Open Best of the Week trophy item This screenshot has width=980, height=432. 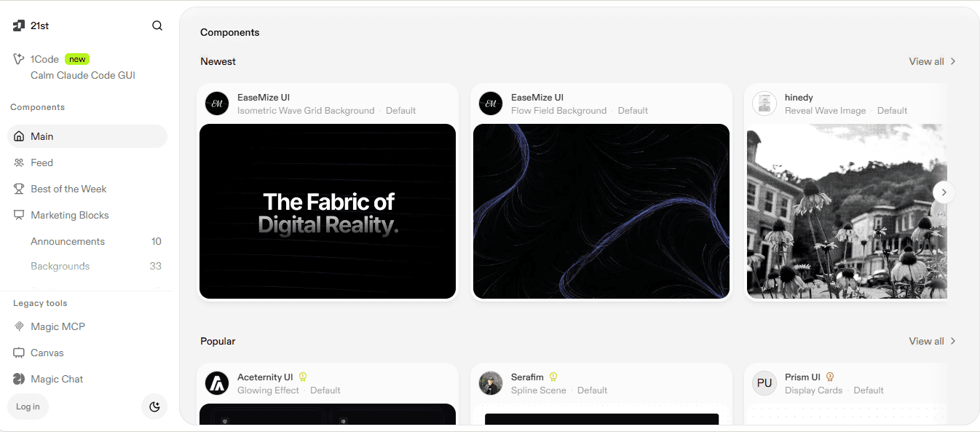[x=87, y=189]
